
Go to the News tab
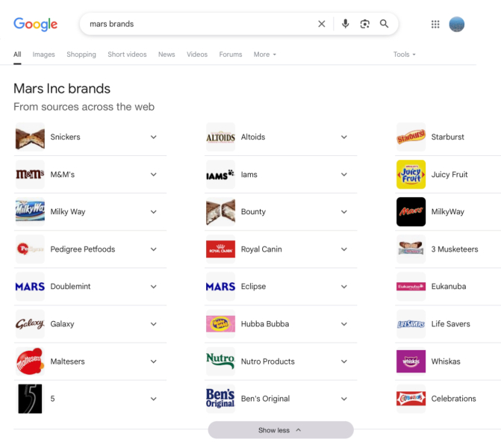[167, 55]
